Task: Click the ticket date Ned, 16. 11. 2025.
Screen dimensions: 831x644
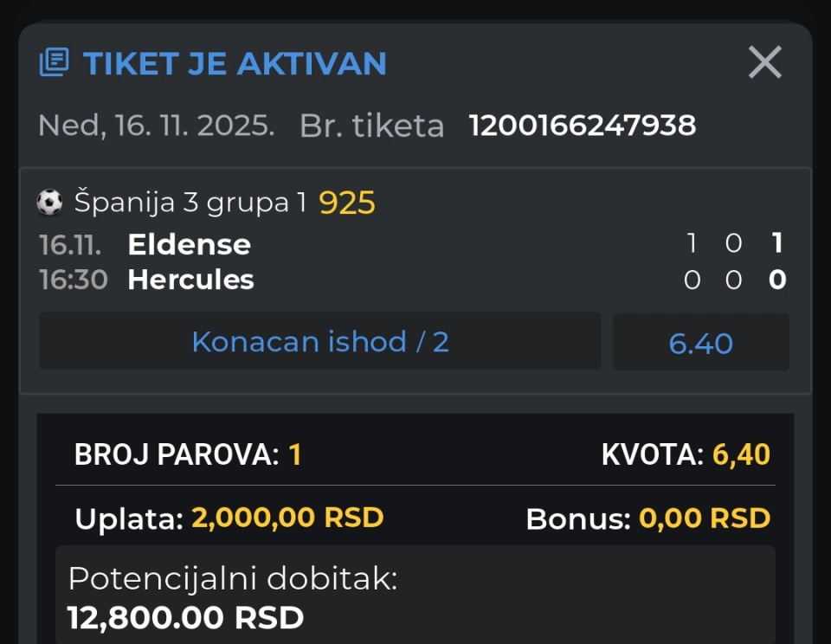Action: (x=157, y=126)
